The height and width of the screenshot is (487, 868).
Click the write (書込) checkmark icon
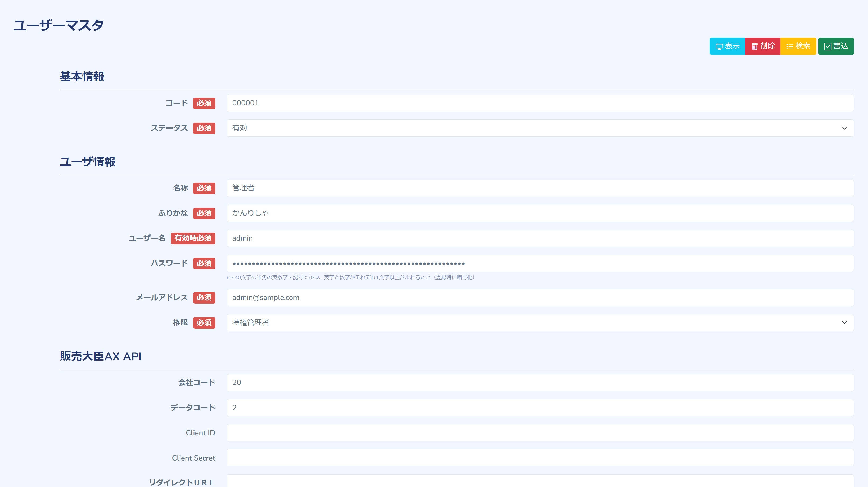click(x=827, y=47)
